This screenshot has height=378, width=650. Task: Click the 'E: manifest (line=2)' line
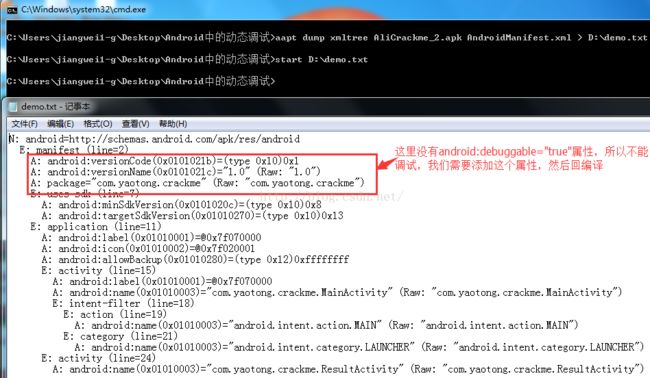click(x=74, y=150)
